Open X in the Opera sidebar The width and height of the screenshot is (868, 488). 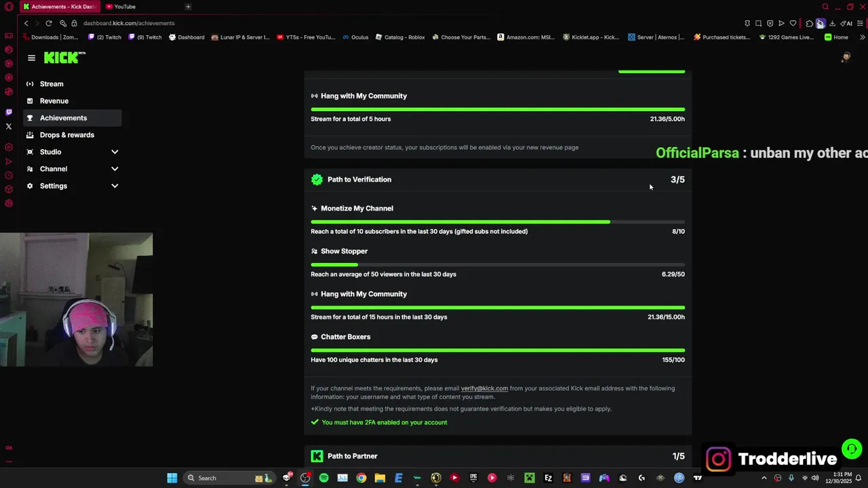[x=9, y=127]
